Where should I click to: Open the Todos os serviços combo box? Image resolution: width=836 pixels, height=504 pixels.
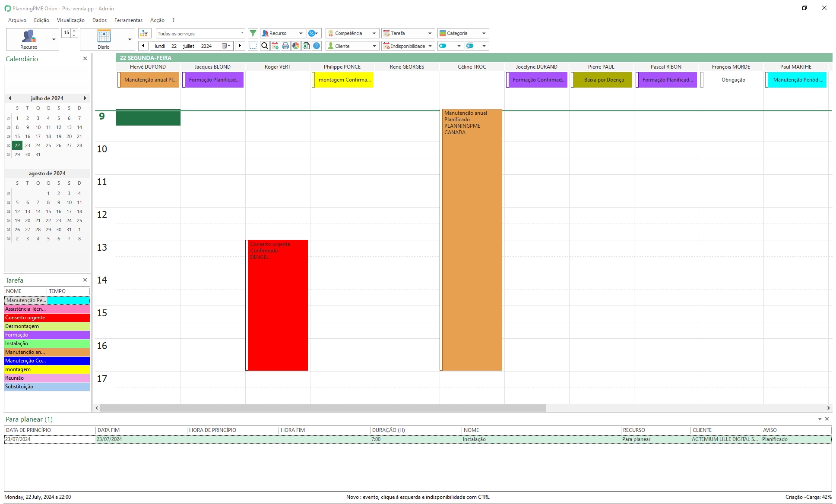[200, 33]
